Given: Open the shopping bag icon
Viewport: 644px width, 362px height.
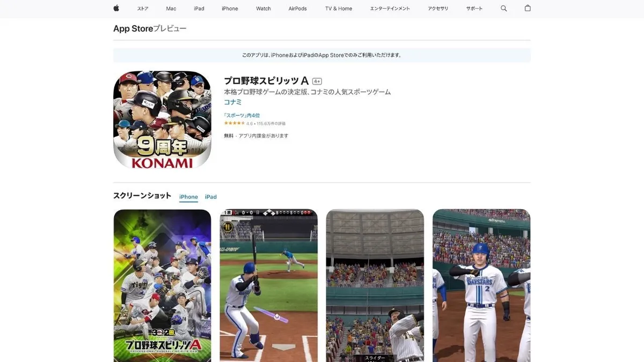Looking at the screenshot, I should click(528, 9).
